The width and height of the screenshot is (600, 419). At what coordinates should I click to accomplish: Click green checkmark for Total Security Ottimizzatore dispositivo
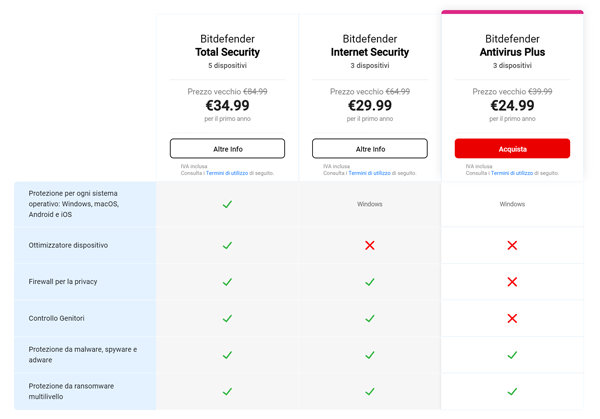227,245
